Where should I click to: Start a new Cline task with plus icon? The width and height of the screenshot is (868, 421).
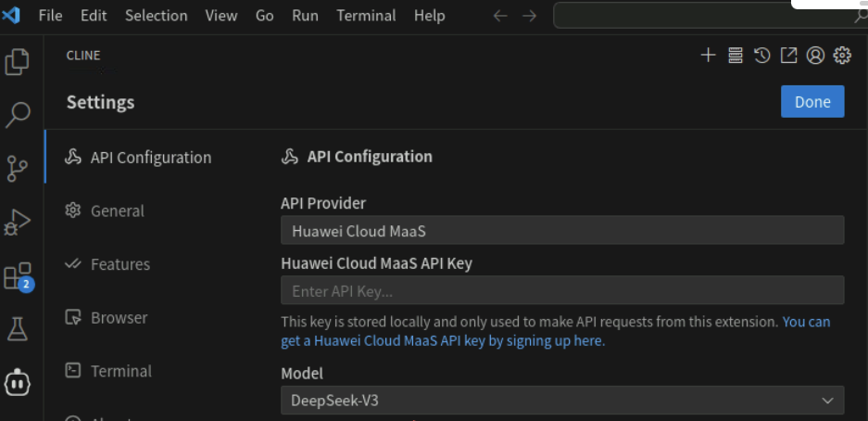[708, 56]
